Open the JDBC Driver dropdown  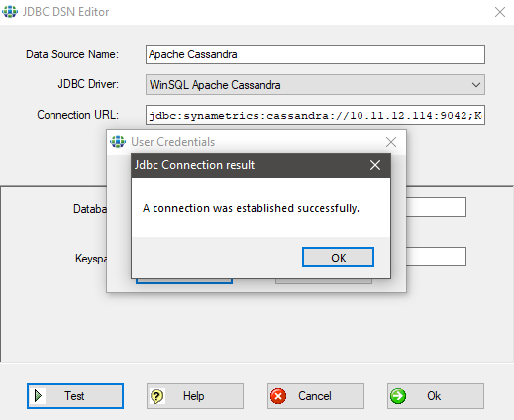(315, 85)
